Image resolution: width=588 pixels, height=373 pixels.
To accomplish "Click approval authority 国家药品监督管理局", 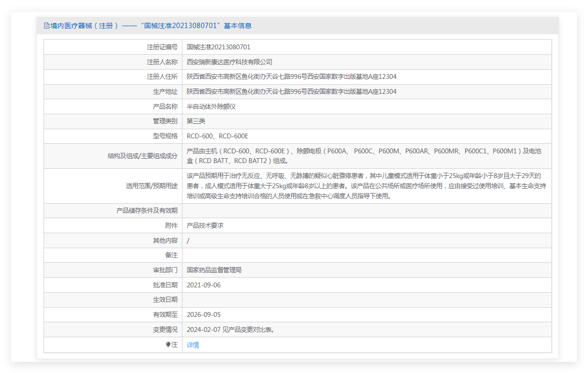I will tap(214, 270).
